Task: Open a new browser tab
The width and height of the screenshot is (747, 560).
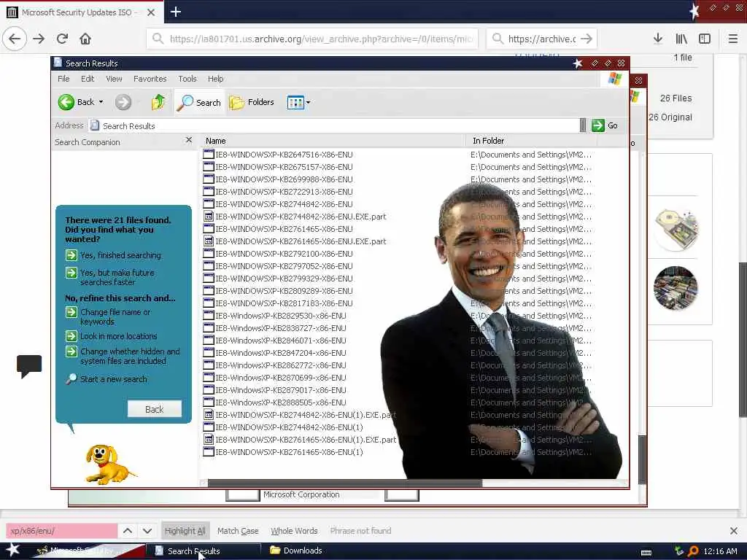Action: pyautogui.click(x=176, y=12)
